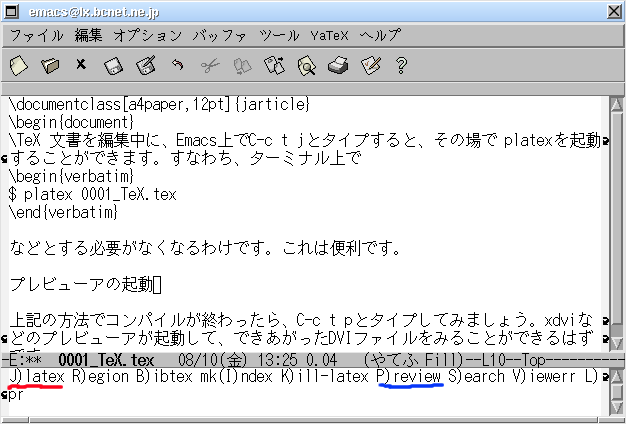
Task: Click the Customize checkmark-pen toolbar icon
Action: (371, 65)
